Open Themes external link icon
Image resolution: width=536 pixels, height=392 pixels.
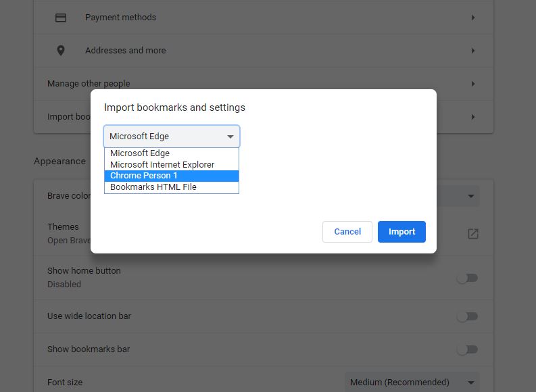click(473, 234)
